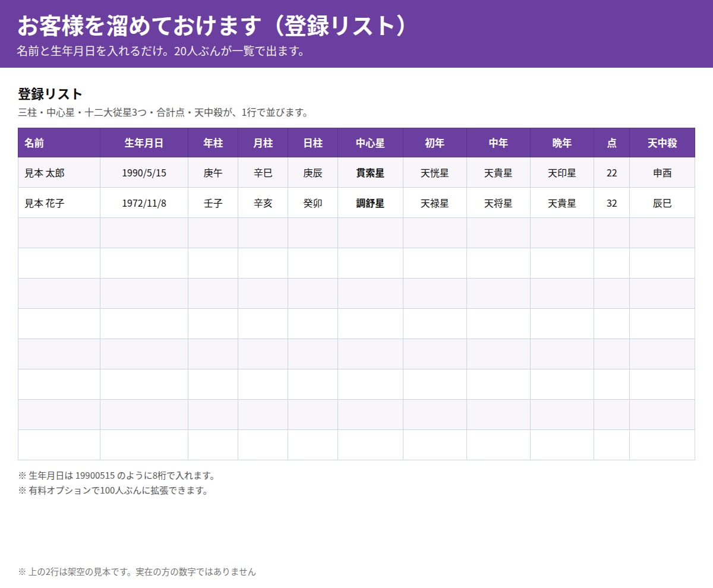Click 辛巳 in the 月柱 column
Screen dimensions: 713x588
(263, 173)
